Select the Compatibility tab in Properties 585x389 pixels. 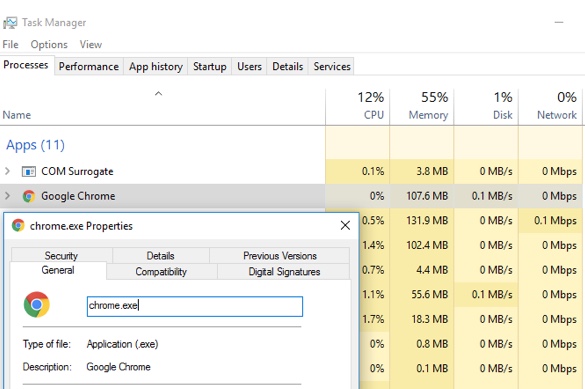click(x=161, y=272)
